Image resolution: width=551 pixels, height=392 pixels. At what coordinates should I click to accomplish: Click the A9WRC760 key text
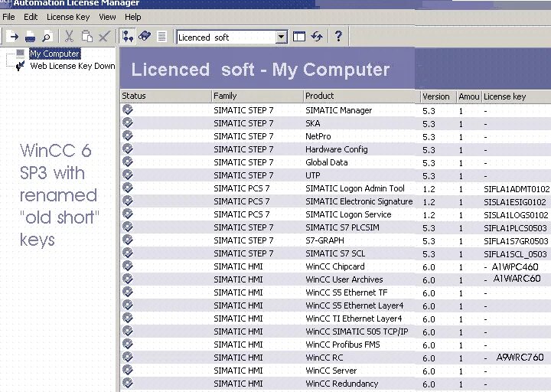(x=520, y=358)
